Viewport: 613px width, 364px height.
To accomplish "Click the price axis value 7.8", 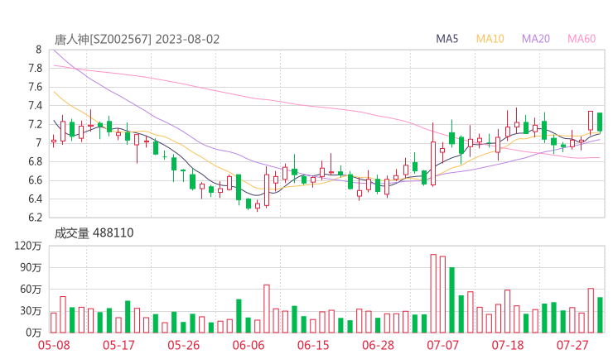I will tap(35, 69).
